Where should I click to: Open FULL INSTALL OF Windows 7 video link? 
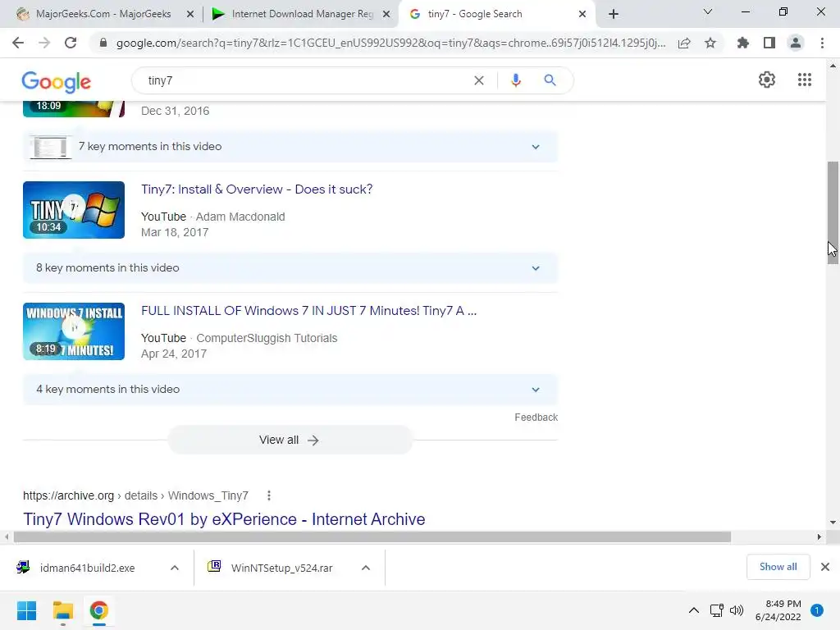tap(308, 311)
